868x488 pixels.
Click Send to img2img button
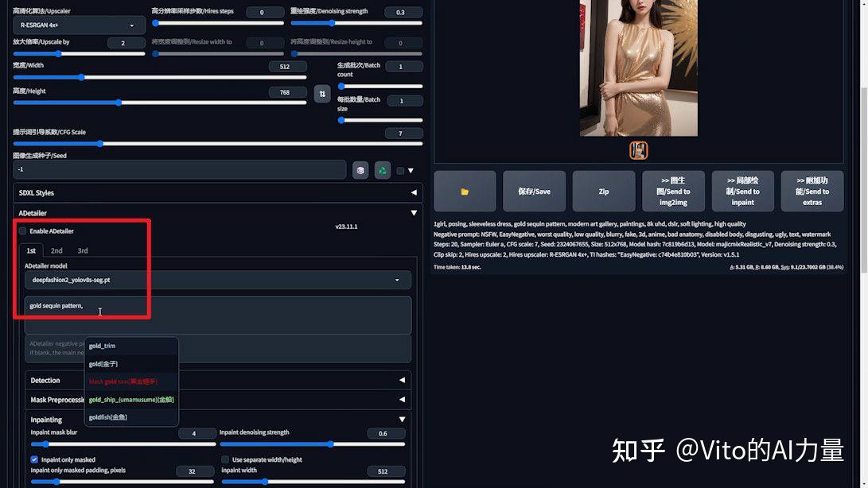(x=673, y=192)
